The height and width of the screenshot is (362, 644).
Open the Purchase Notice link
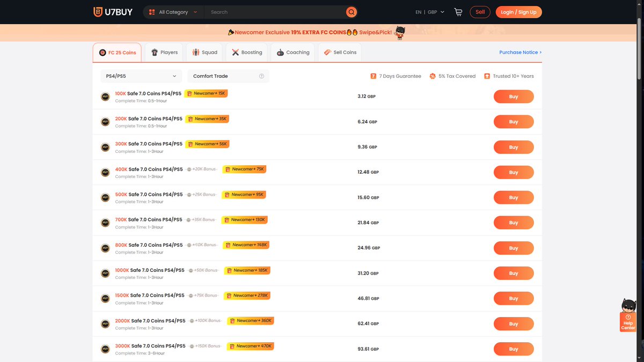pyautogui.click(x=519, y=52)
